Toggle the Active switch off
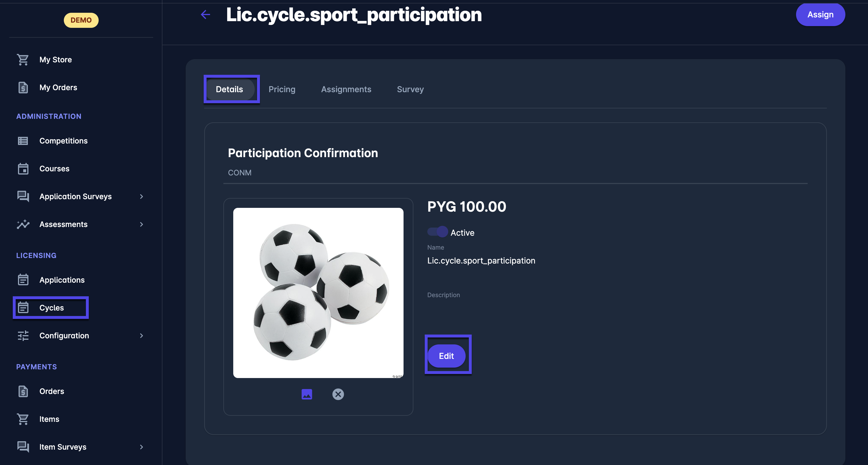The width and height of the screenshot is (868, 465). [437, 232]
